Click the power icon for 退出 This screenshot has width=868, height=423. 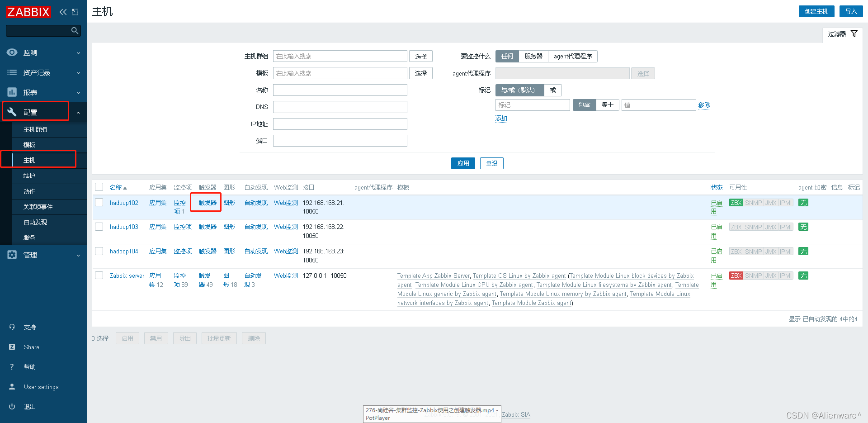point(12,407)
